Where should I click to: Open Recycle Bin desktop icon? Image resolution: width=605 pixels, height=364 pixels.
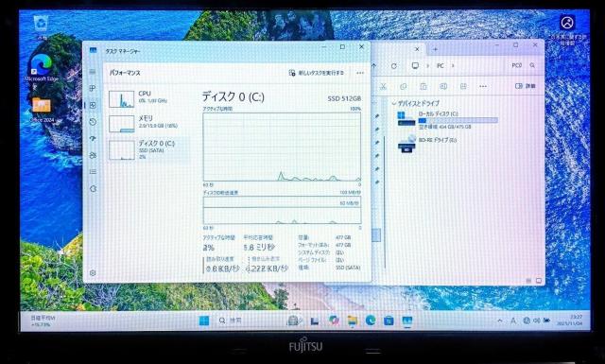coord(40,27)
